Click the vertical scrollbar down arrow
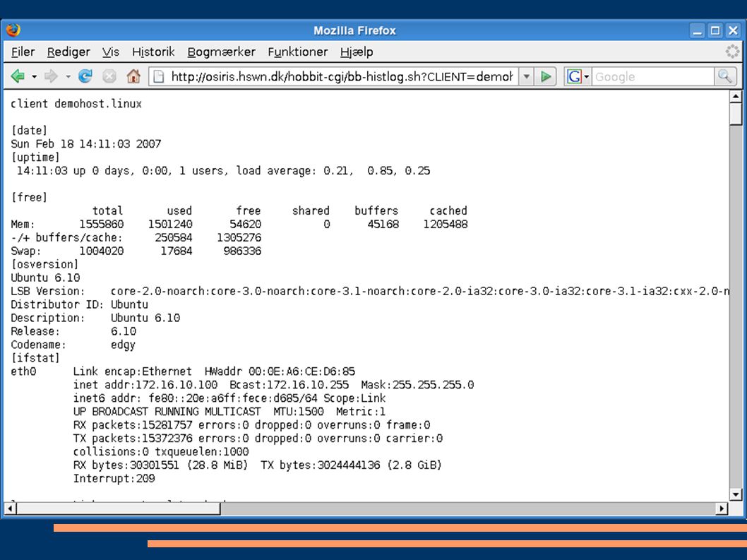This screenshot has width=747, height=560. [736, 495]
